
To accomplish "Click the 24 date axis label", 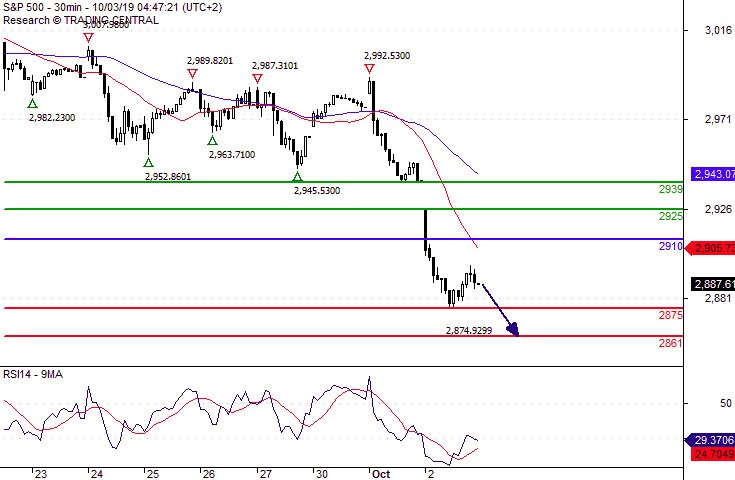I will [97, 474].
